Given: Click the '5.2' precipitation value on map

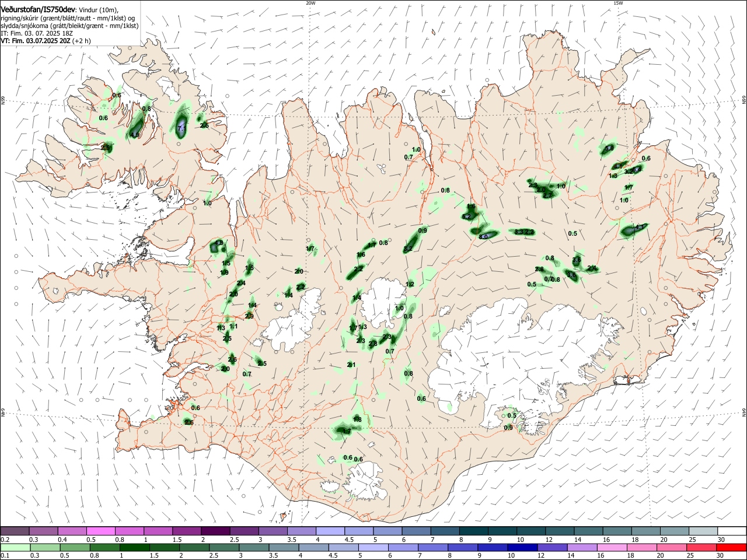Looking at the screenshot, I should [466, 217].
